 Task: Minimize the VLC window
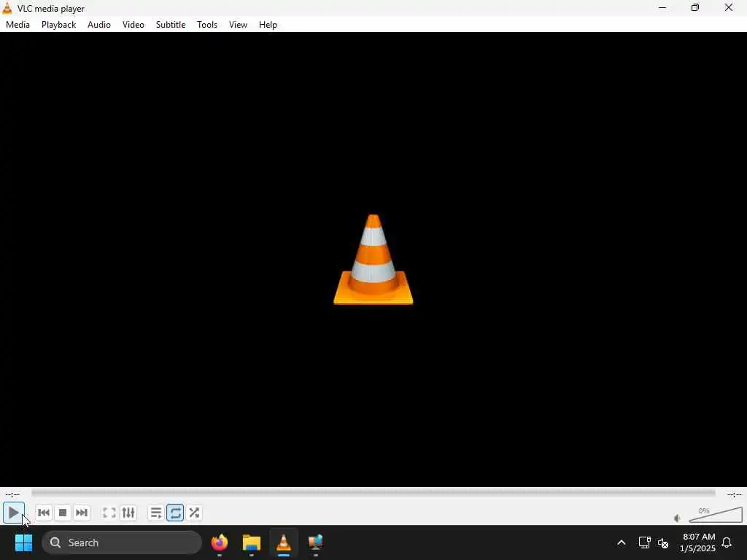pyautogui.click(x=662, y=7)
